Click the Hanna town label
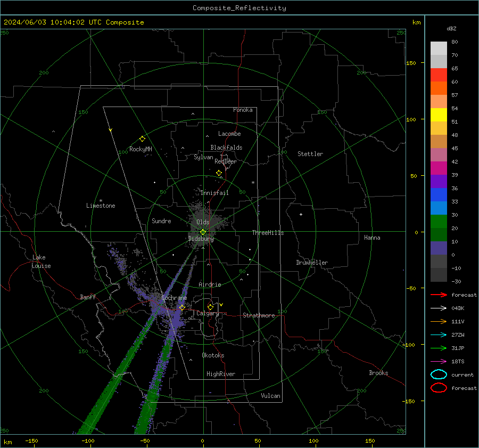 (372, 238)
